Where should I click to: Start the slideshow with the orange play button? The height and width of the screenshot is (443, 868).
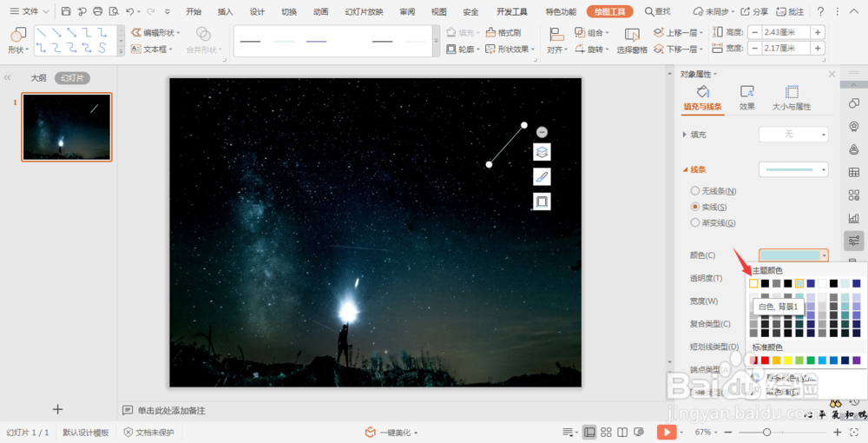(x=667, y=432)
